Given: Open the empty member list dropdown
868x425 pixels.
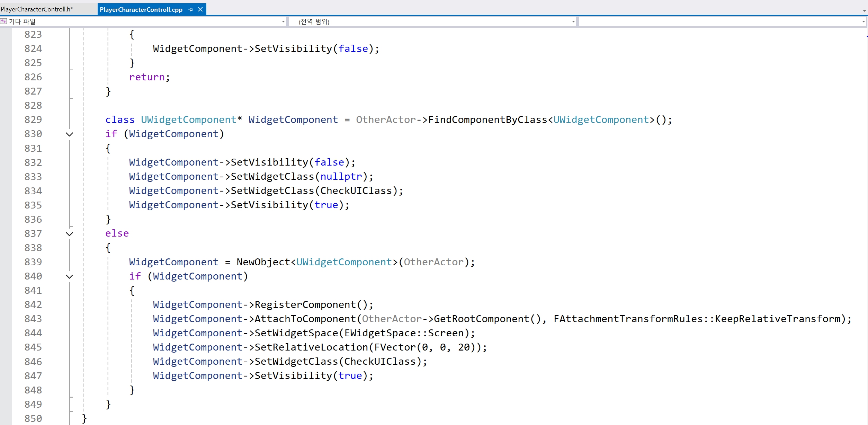Looking at the screenshot, I should pyautogui.click(x=863, y=21).
